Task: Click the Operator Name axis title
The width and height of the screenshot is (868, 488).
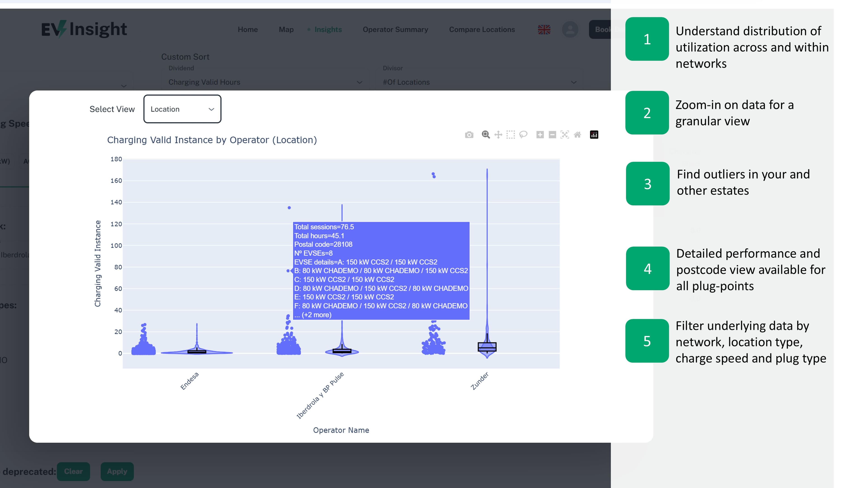Action: point(341,430)
